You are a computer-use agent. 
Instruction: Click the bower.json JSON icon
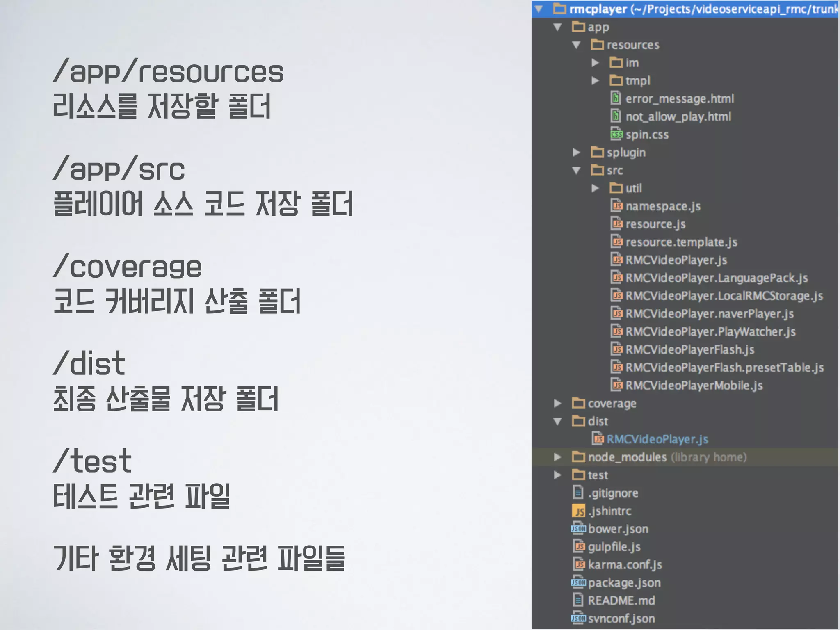578,528
